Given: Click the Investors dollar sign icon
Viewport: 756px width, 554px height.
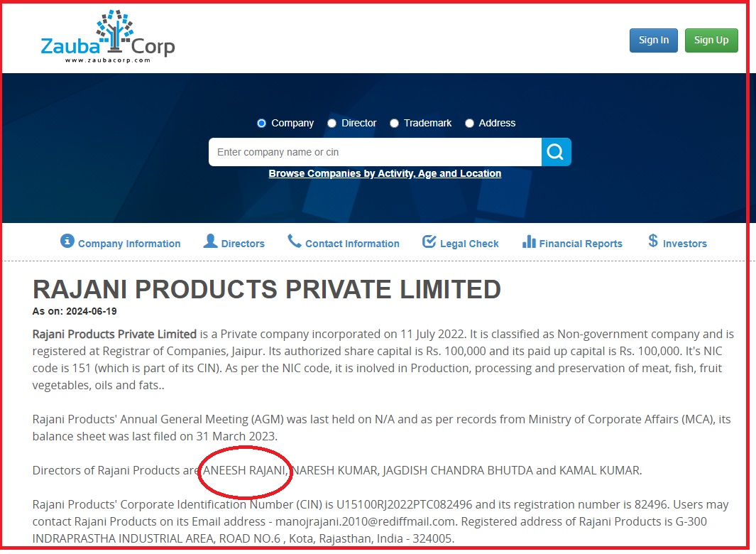Looking at the screenshot, I should [653, 240].
